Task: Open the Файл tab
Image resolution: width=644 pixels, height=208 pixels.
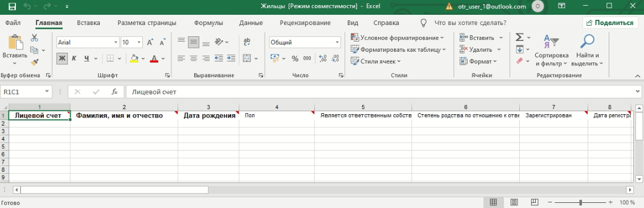Action: [x=13, y=23]
